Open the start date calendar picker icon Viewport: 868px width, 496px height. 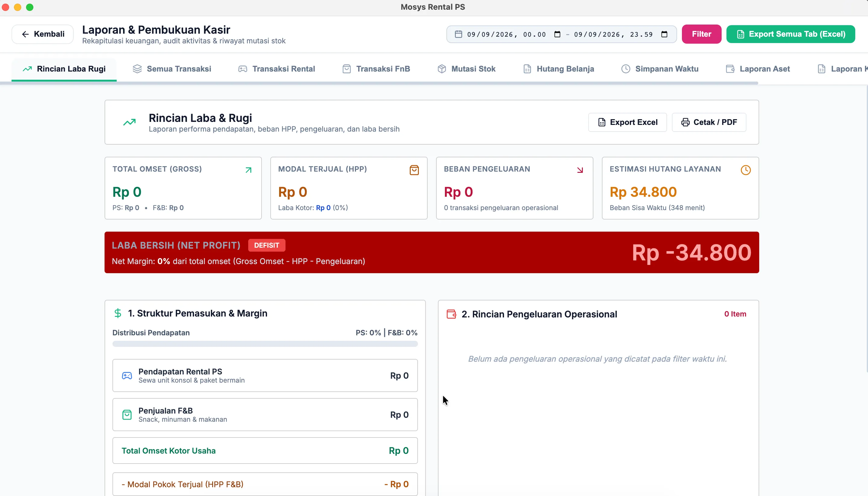click(557, 34)
